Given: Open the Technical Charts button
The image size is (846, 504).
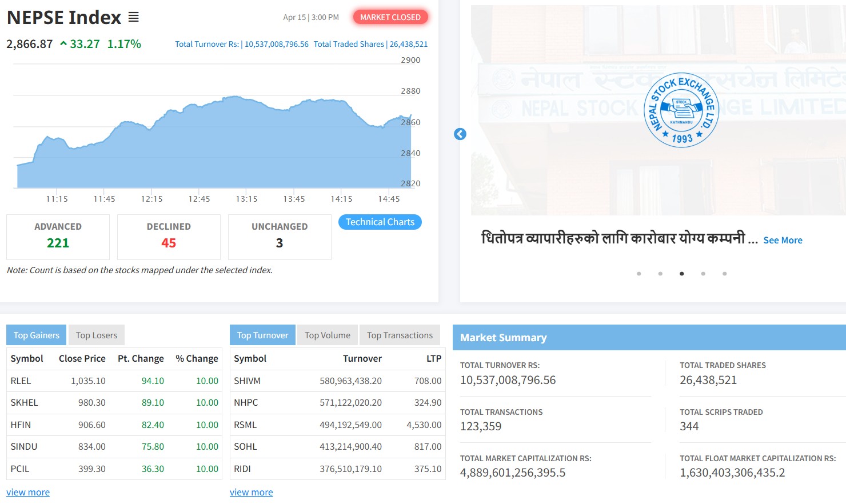Looking at the screenshot, I should [380, 222].
